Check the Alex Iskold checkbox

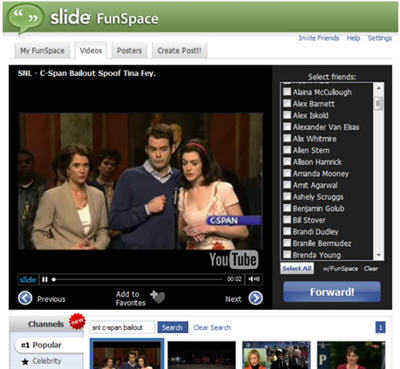click(287, 115)
